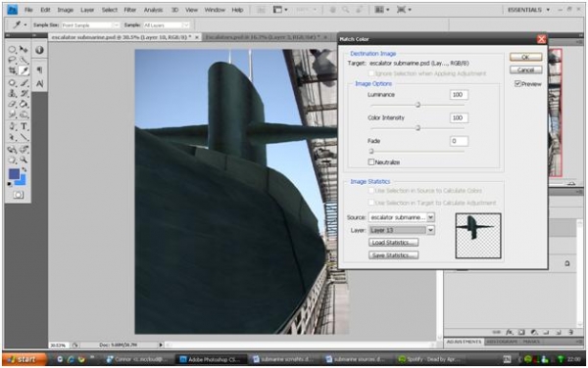
Task: Click the Fade slider handle
Action: [x=370, y=152]
